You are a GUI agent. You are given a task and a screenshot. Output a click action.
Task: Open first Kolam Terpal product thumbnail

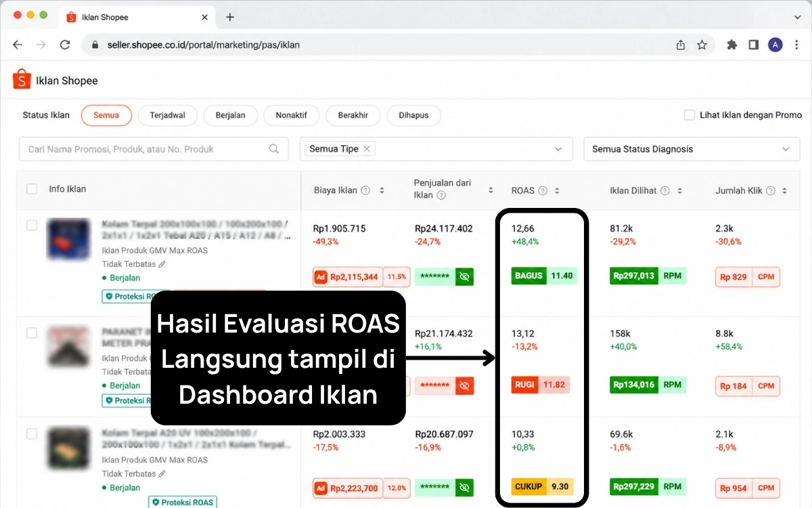[68, 239]
